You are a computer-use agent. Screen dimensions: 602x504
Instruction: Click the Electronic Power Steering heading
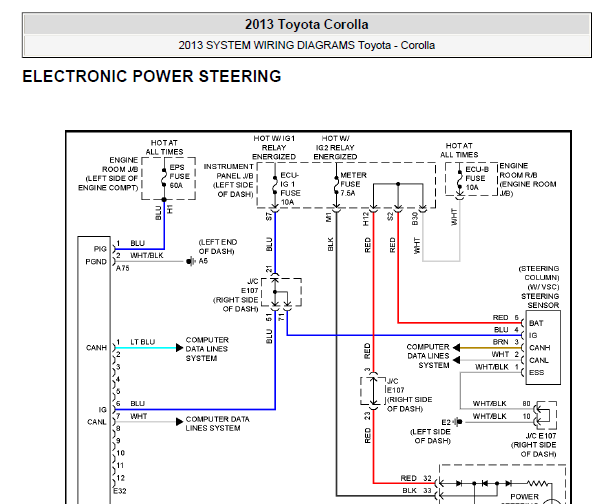coord(152,76)
